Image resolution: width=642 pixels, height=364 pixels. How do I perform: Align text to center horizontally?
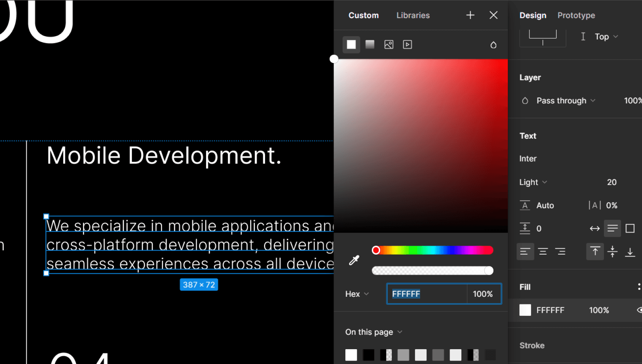pyautogui.click(x=543, y=252)
